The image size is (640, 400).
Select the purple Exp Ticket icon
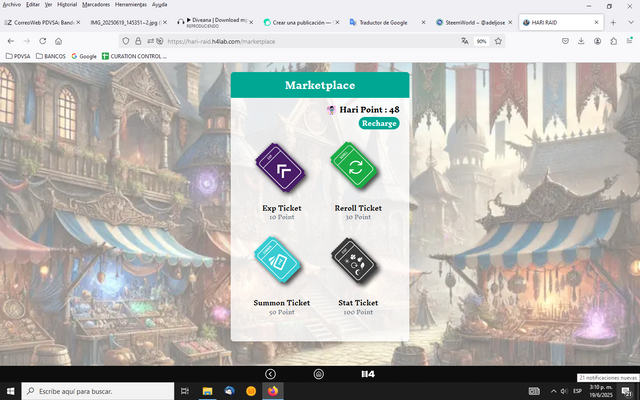coord(280,168)
